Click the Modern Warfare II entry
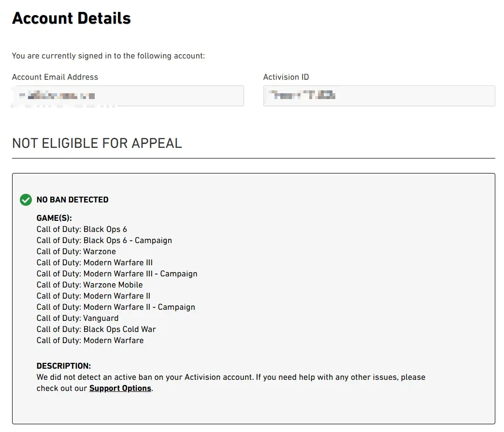Image resolution: width=504 pixels, height=432 pixels. (x=93, y=296)
